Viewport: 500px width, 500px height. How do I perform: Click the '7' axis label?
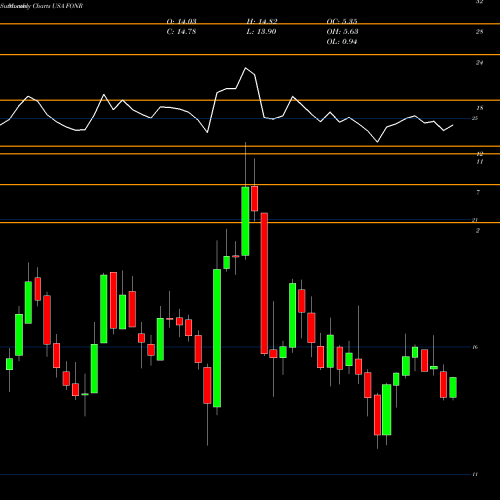tap(478, 192)
